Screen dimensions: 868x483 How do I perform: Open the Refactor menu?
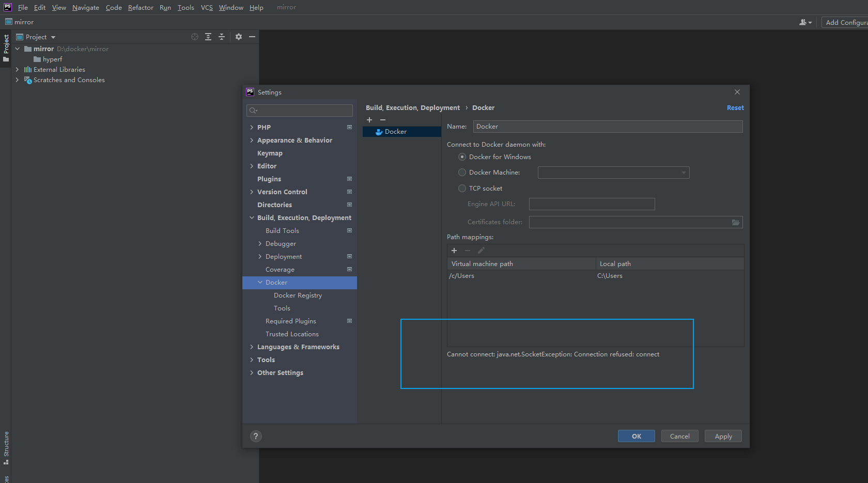(x=141, y=7)
